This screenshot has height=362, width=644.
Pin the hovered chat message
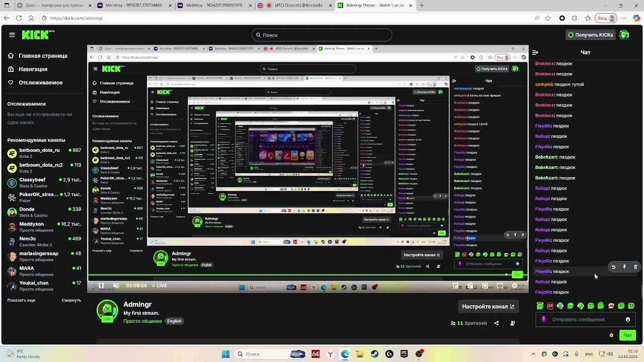click(x=624, y=267)
